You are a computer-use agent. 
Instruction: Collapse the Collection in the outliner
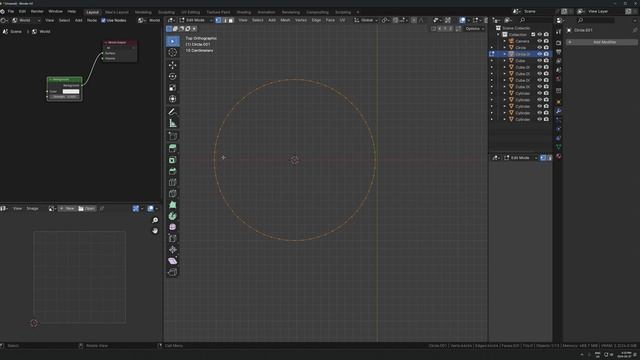point(498,35)
